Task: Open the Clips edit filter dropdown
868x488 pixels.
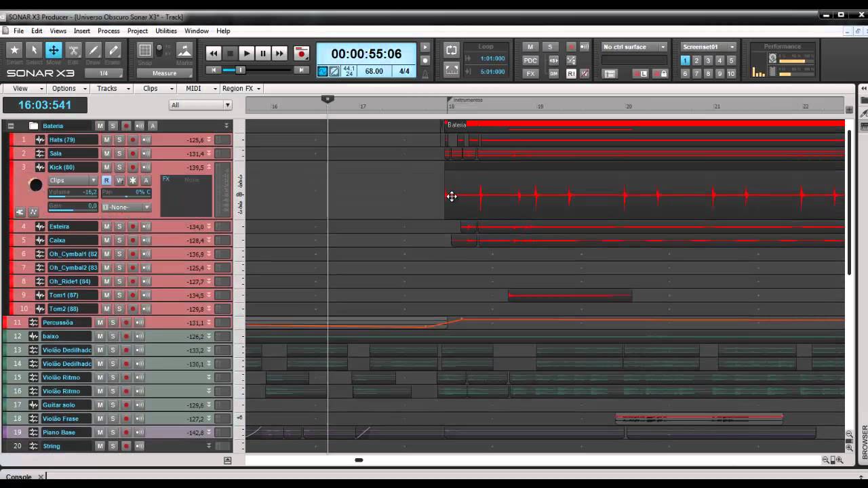Action: pos(73,180)
